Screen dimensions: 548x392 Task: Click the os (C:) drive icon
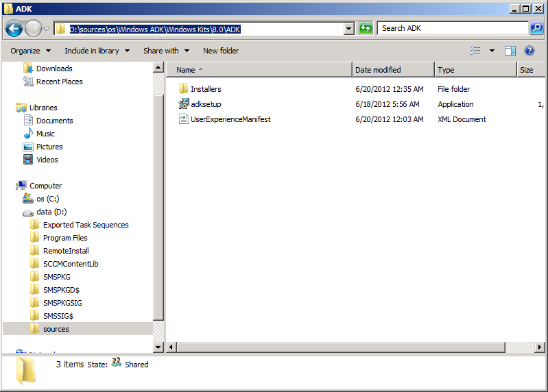click(28, 199)
